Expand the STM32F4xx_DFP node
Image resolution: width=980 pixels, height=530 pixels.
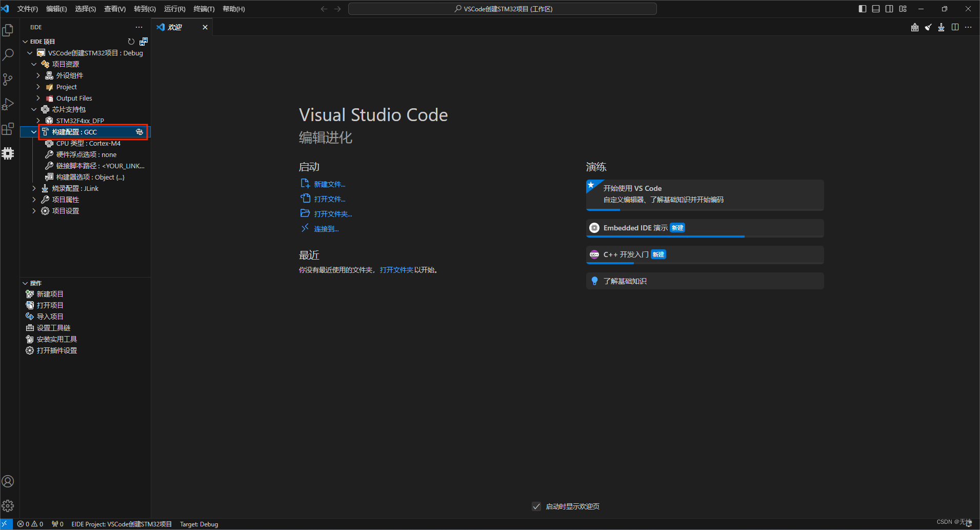coord(38,121)
